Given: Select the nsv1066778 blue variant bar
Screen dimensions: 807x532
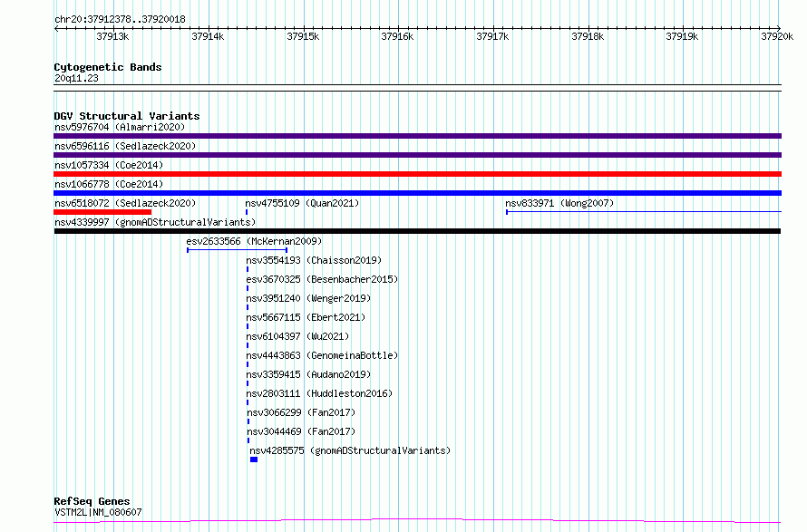Looking at the screenshot, I should [x=417, y=193].
